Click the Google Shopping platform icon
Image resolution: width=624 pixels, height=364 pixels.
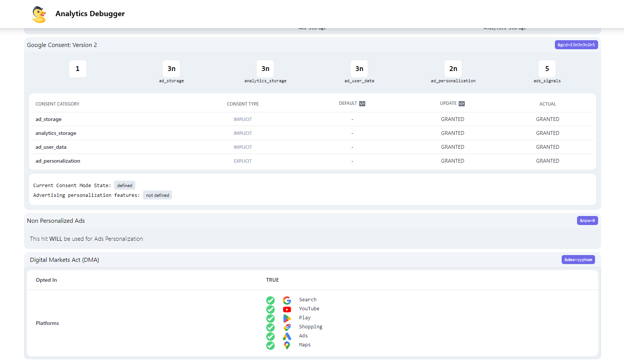point(287,327)
